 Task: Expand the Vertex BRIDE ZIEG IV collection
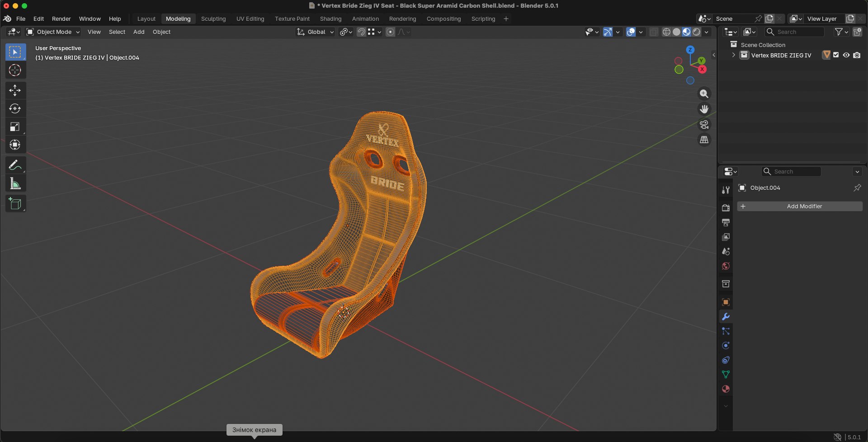click(733, 55)
